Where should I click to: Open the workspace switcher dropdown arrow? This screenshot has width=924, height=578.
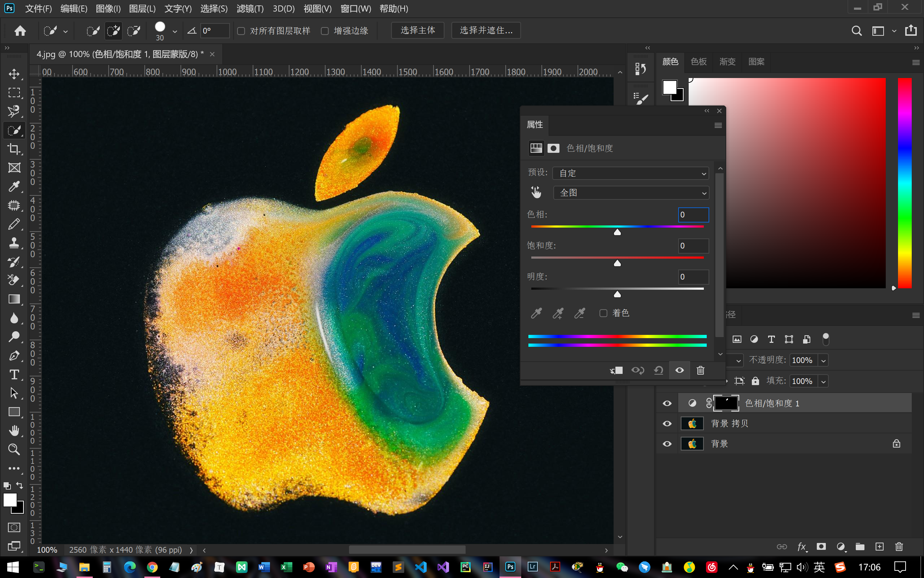[x=894, y=31]
